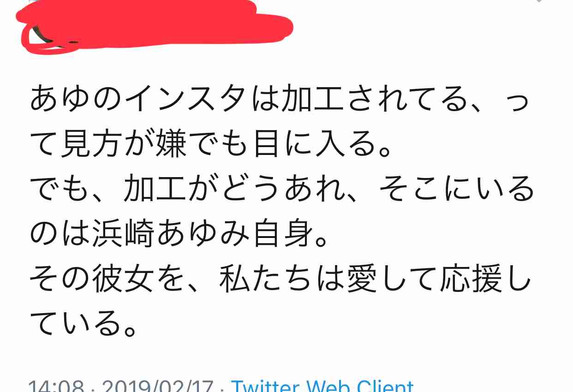Screen dimensions: 573x392
Task: Open tweet options chevron at top right
Action: point(538,1)
